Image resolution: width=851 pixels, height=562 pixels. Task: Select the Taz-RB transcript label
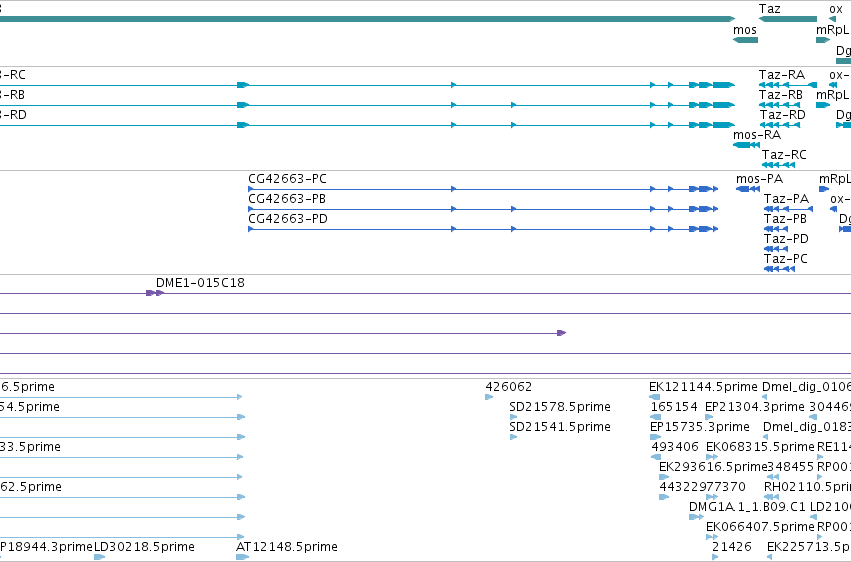point(780,94)
